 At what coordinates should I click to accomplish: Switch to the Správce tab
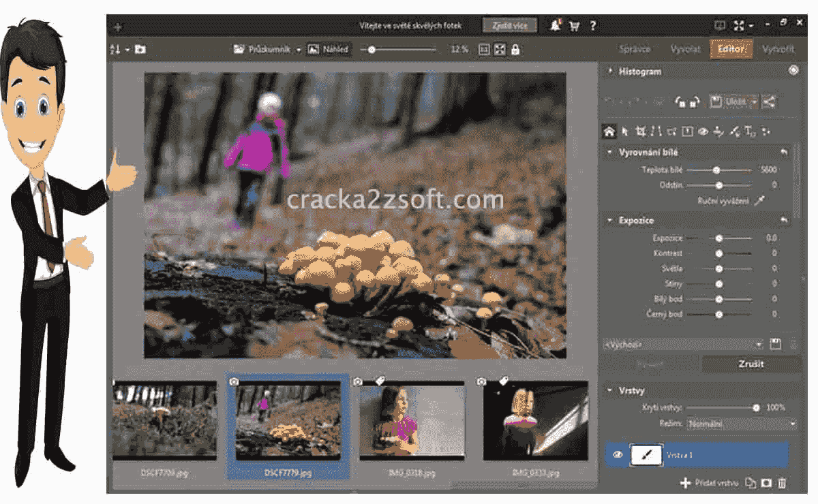[634, 49]
